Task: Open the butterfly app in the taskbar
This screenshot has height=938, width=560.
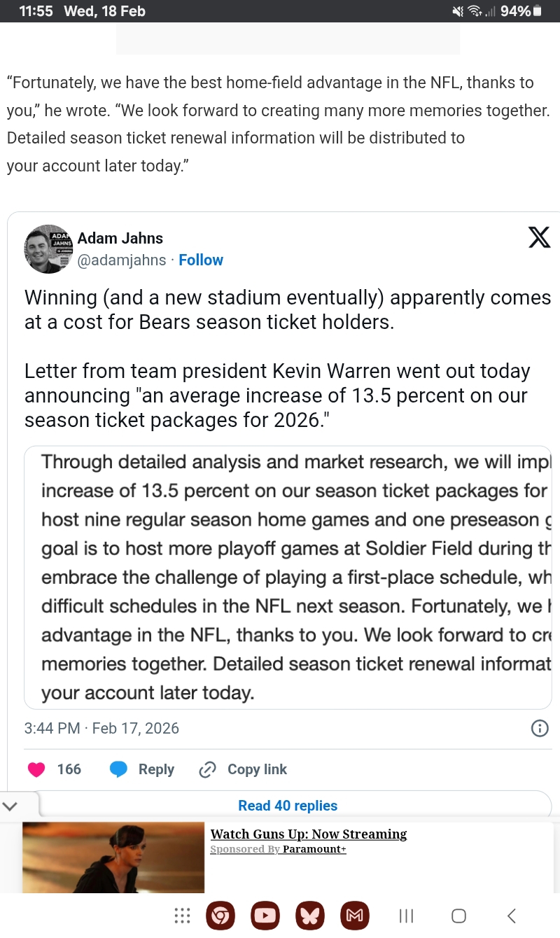Action: [310, 916]
